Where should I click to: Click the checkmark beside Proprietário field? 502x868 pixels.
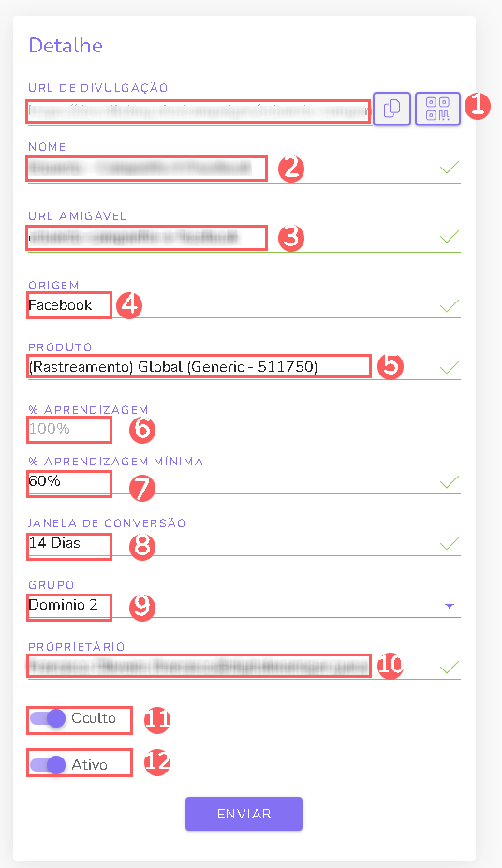450,667
